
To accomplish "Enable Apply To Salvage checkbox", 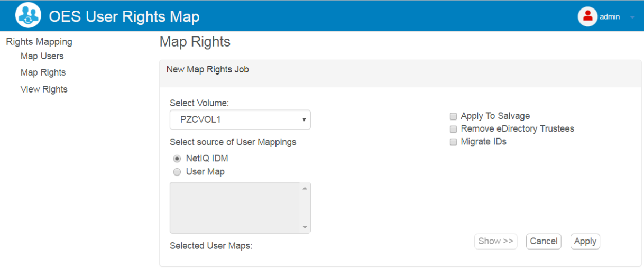I will [x=453, y=116].
